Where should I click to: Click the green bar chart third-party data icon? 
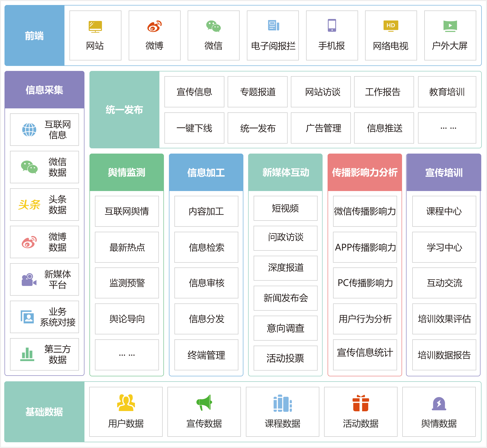pyautogui.click(x=27, y=354)
